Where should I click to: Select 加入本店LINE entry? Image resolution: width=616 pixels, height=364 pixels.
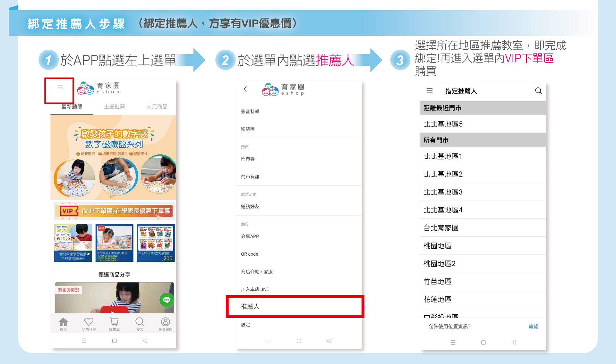pyautogui.click(x=298, y=289)
